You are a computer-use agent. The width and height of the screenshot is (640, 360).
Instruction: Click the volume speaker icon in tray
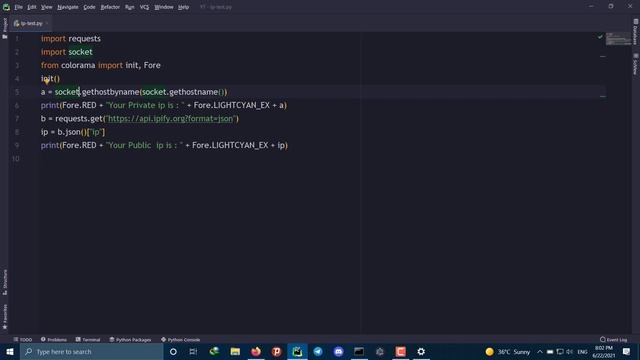point(570,351)
